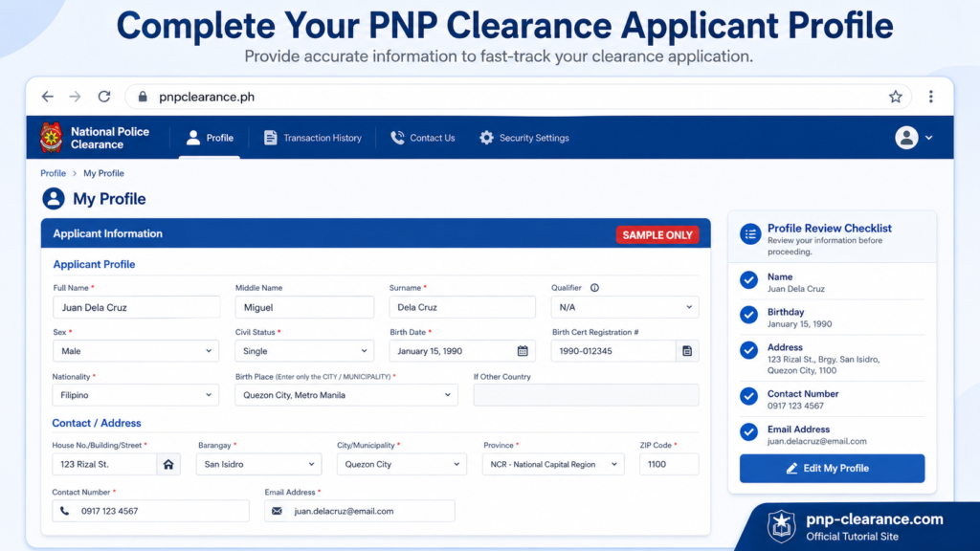Screen dimensions: 980x551
Task: Open the Sex dropdown
Action: (x=136, y=351)
